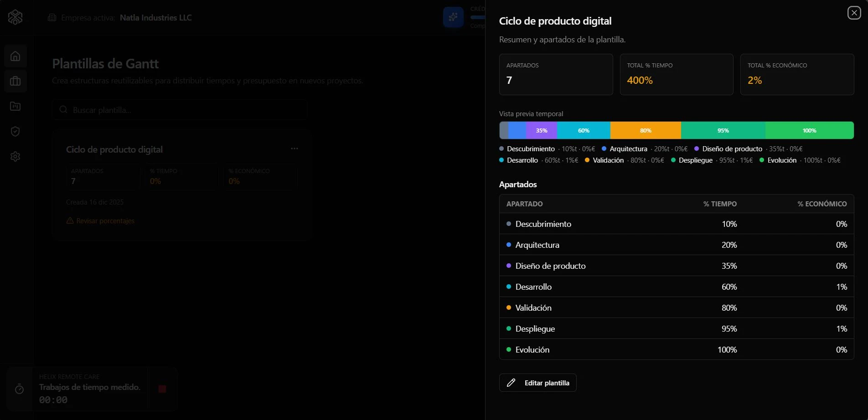Select the Diseño de producto table row
This screenshot has width=868, height=420.
coord(677,266)
